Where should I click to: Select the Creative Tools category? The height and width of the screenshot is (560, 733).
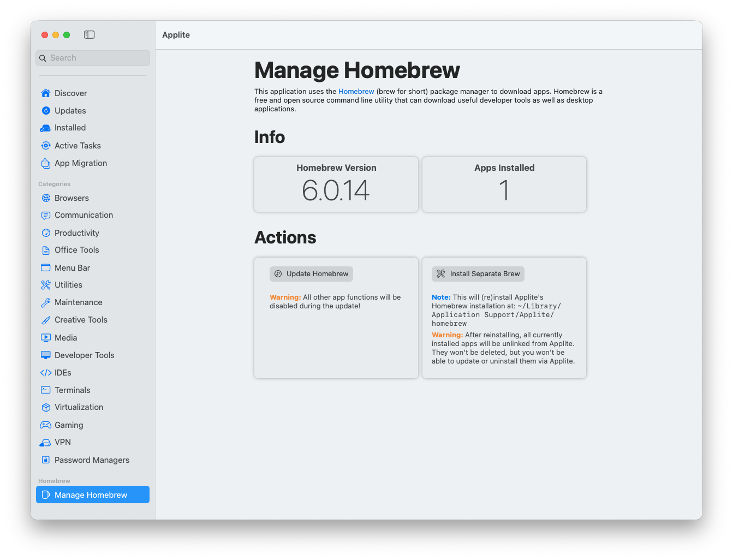click(x=93, y=320)
